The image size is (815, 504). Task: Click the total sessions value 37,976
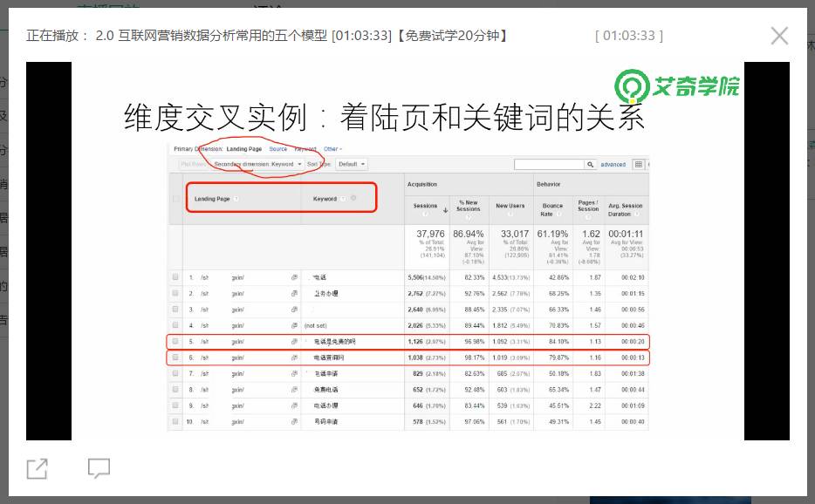click(430, 235)
